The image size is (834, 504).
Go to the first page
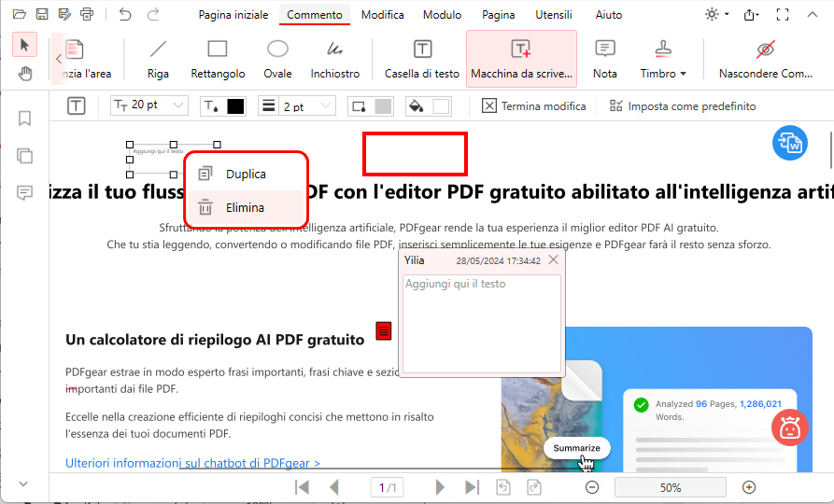pos(302,487)
